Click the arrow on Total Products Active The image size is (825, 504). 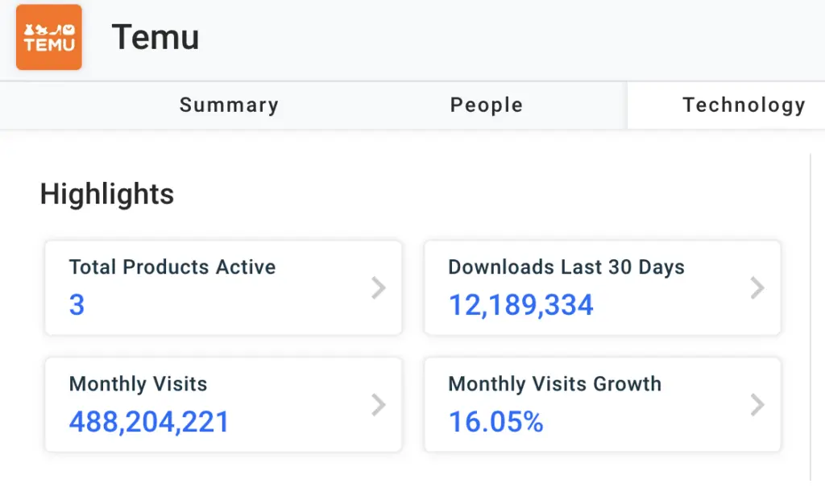(x=378, y=287)
